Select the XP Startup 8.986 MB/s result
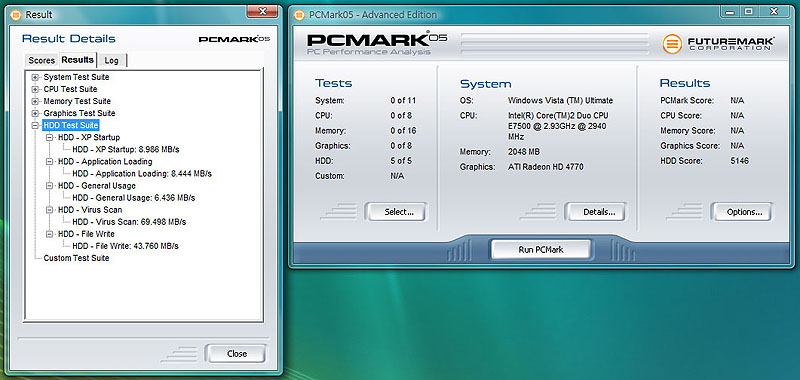This screenshot has width=800, height=380. (126, 150)
